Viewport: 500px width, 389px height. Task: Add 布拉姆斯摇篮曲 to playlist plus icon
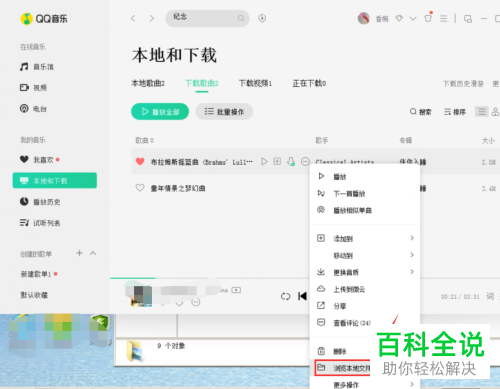coord(277,162)
